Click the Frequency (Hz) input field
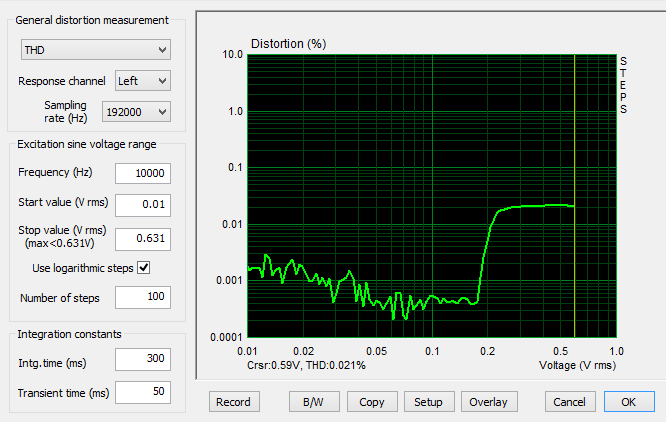This screenshot has height=422, width=666. click(x=143, y=173)
